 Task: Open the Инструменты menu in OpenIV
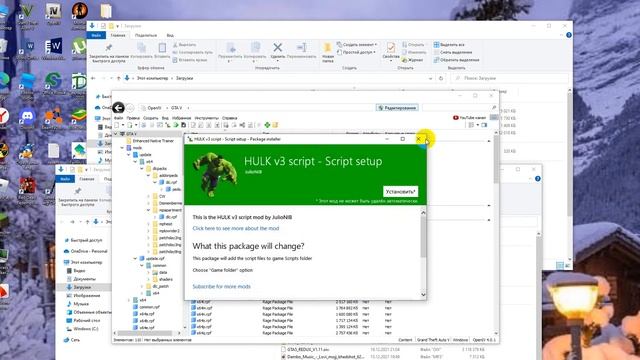point(207,118)
